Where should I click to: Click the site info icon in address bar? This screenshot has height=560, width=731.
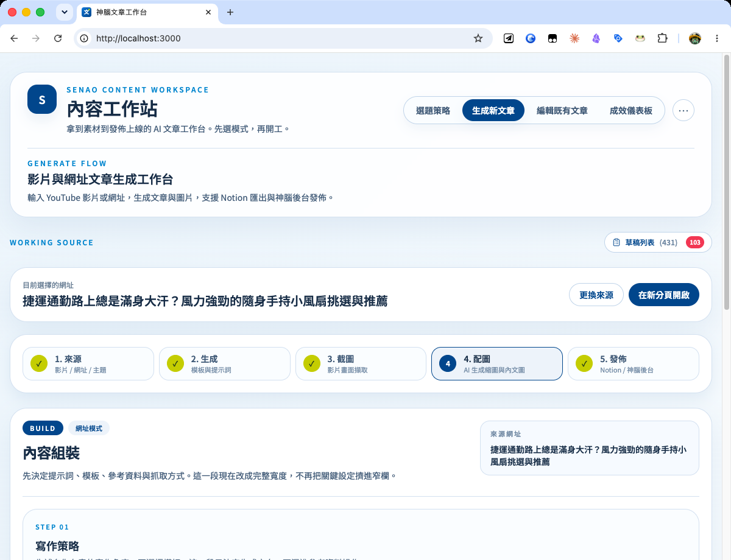point(85,38)
